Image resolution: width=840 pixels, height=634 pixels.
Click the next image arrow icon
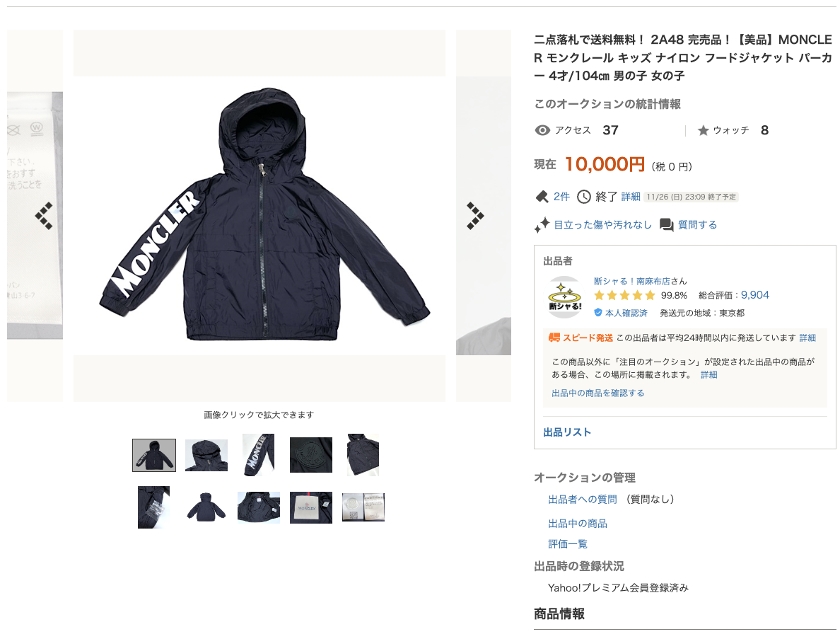click(x=475, y=216)
